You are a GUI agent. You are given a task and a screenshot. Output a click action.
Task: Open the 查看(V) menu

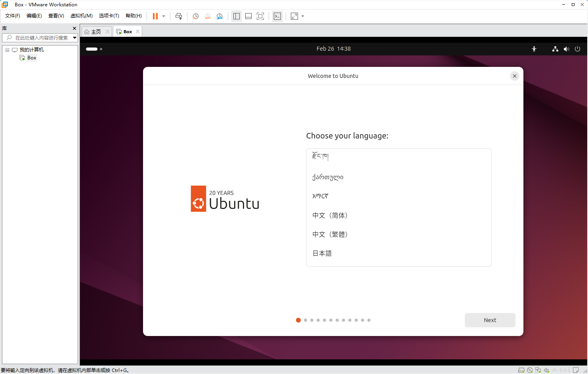(56, 16)
